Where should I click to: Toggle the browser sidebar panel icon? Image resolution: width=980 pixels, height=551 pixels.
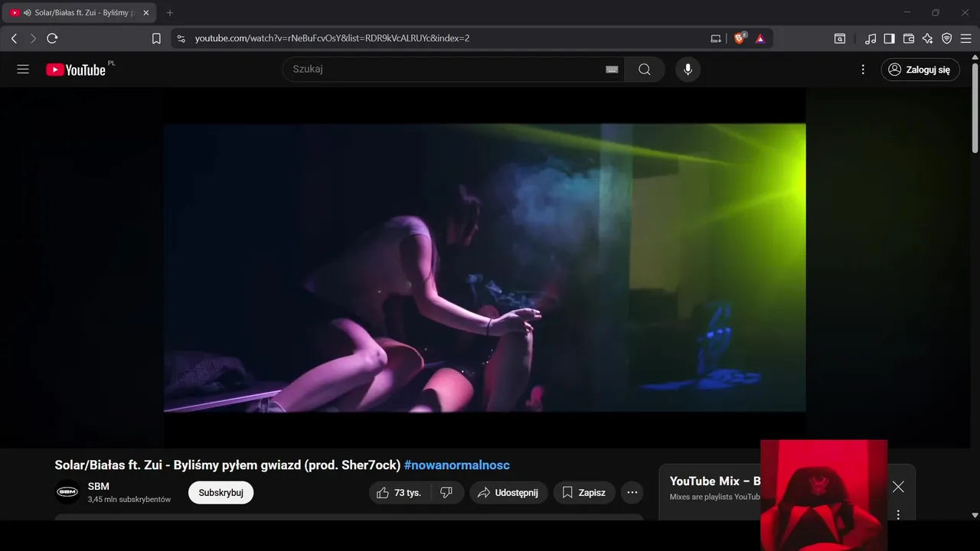coord(890,38)
